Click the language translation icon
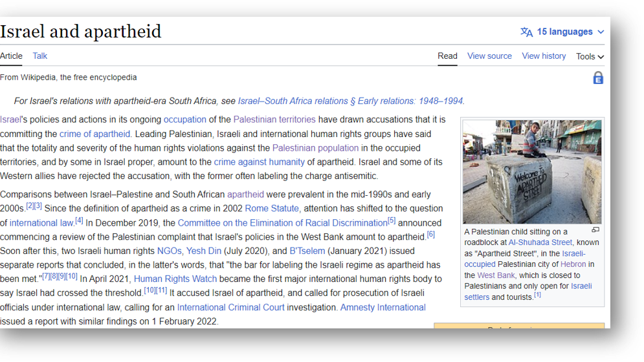 (x=527, y=32)
